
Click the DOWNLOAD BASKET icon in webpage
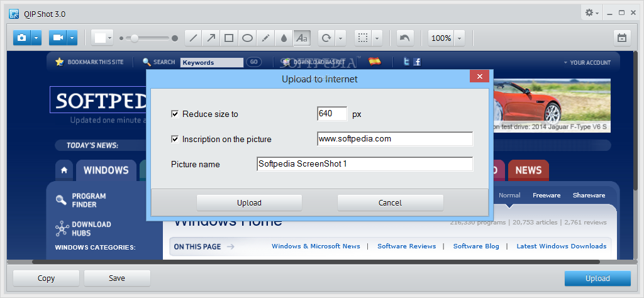[x=286, y=62]
